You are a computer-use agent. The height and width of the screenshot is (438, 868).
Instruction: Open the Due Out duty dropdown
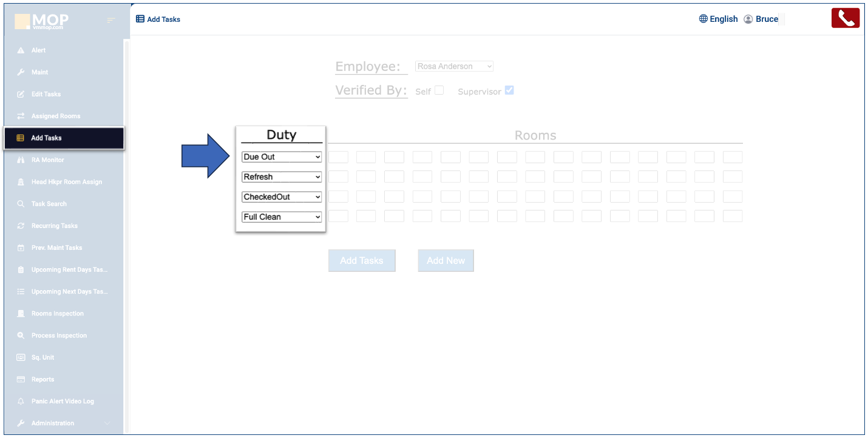pos(282,157)
